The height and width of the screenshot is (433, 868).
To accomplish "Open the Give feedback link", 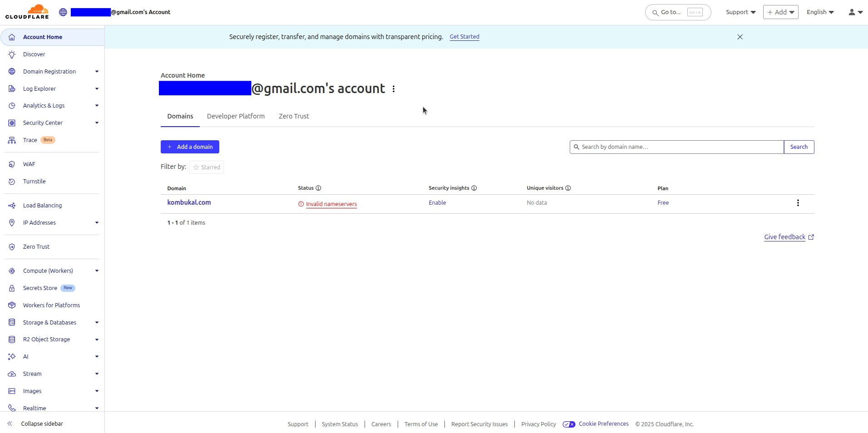I will (789, 237).
